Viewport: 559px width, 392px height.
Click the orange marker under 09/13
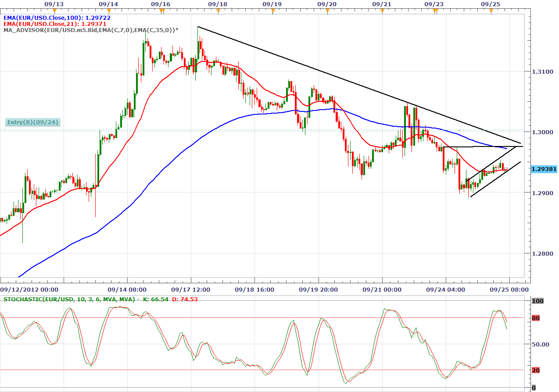tap(54, 11)
